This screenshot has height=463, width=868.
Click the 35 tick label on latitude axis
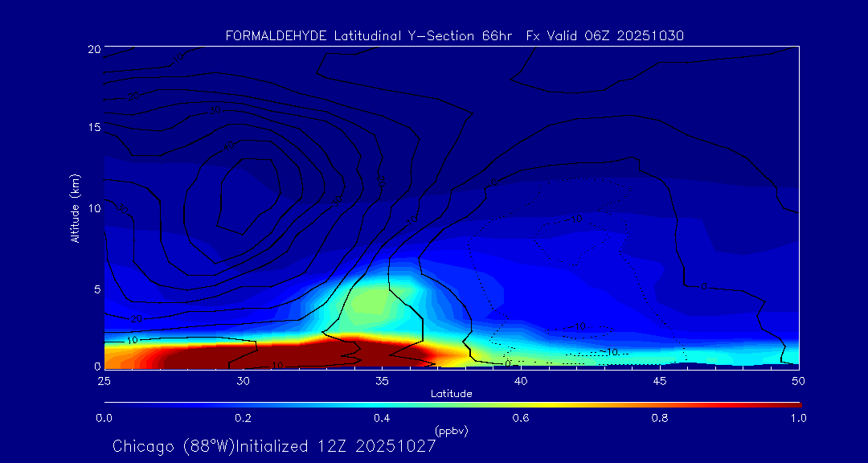tap(382, 379)
